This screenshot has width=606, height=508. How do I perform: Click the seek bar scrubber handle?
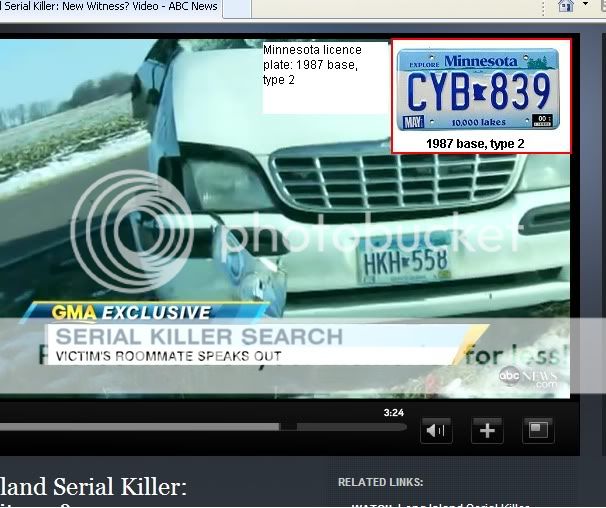pyautogui.click(x=288, y=427)
